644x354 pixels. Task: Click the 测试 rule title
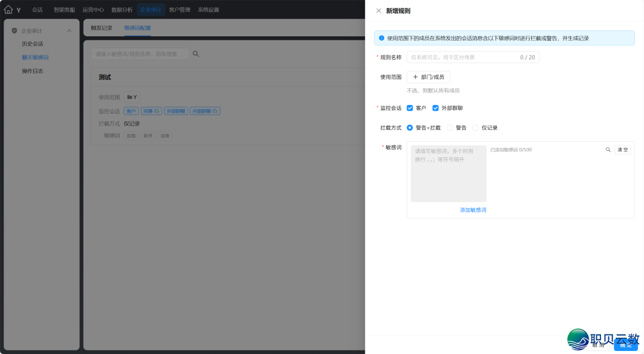pyautogui.click(x=105, y=77)
